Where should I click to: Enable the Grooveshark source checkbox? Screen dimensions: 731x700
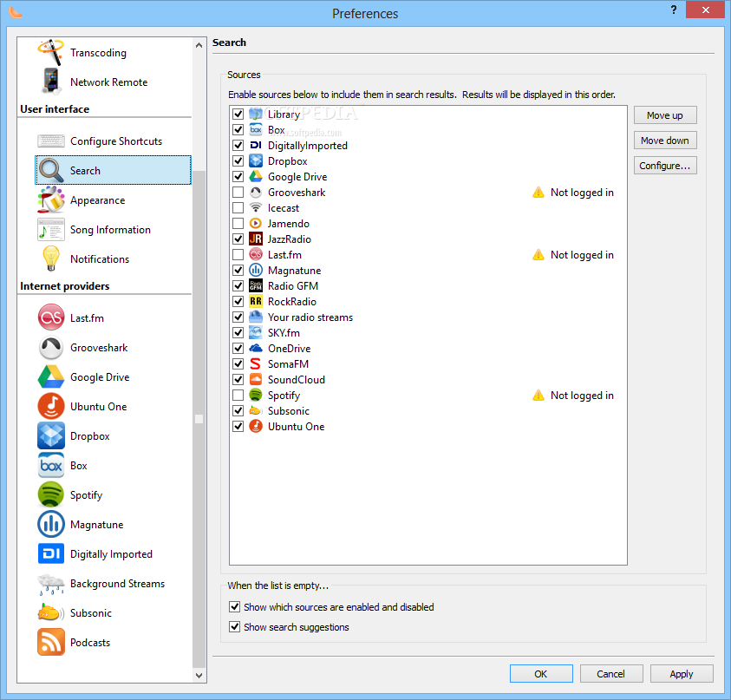238,193
